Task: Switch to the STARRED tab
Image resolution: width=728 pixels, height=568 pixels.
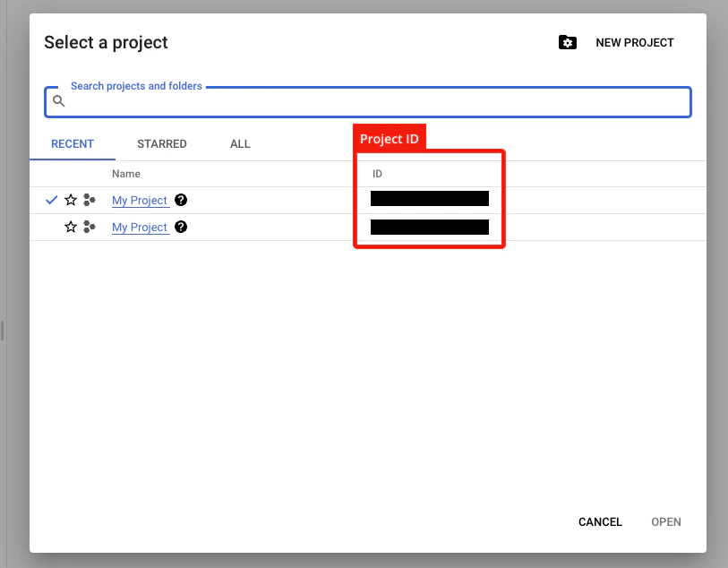Action: pyautogui.click(x=162, y=144)
